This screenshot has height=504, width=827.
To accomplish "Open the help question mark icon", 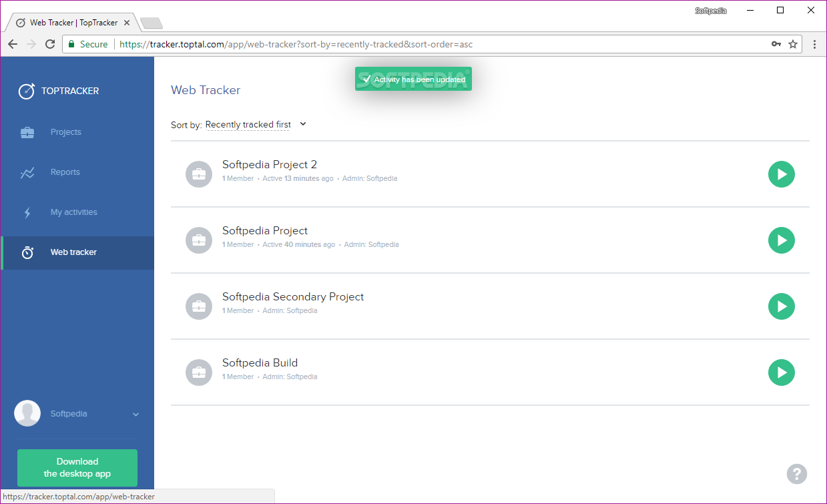I will (797, 474).
